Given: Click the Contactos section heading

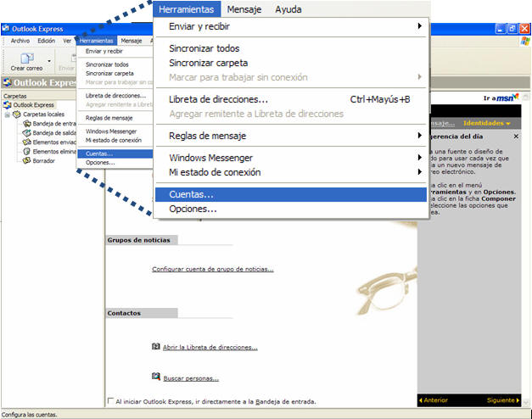Looking at the screenshot, I should click(124, 313).
